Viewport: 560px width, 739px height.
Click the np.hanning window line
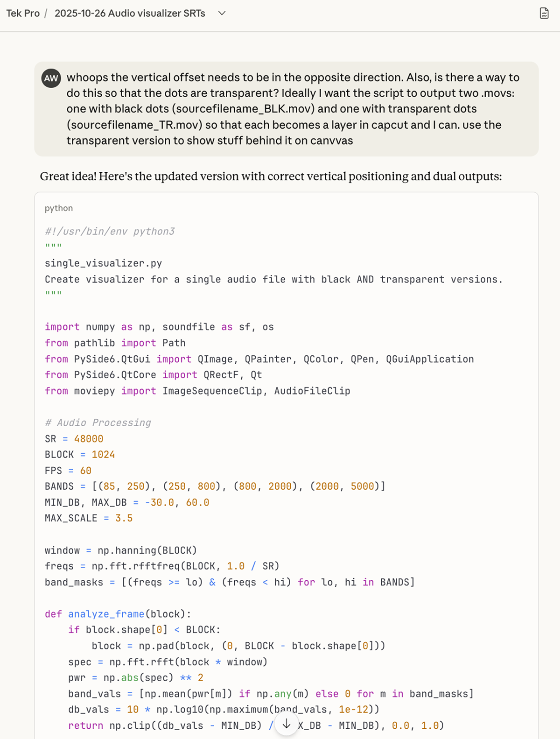tap(120, 550)
